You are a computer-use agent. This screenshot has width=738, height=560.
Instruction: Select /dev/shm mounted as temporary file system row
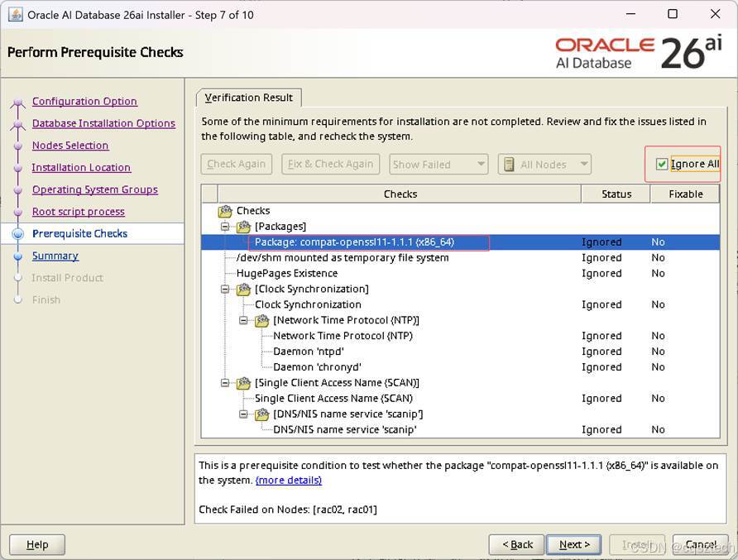(x=460, y=258)
